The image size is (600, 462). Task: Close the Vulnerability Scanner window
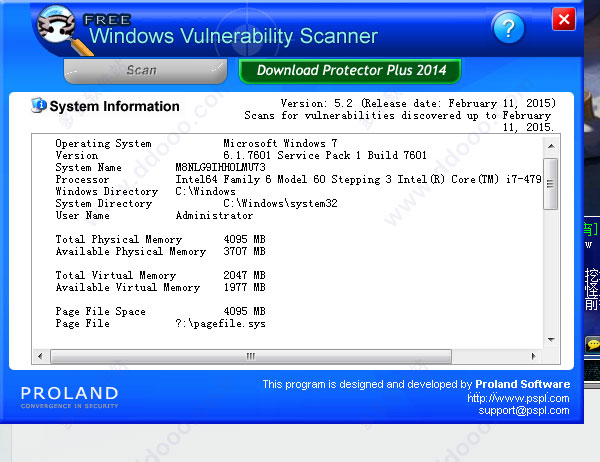coord(564,19)
